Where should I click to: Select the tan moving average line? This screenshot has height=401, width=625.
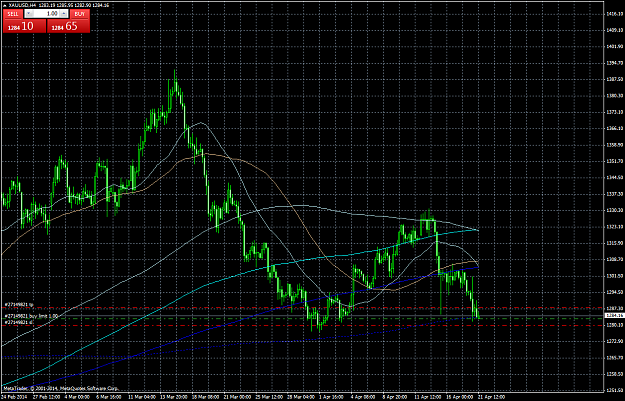279,186
